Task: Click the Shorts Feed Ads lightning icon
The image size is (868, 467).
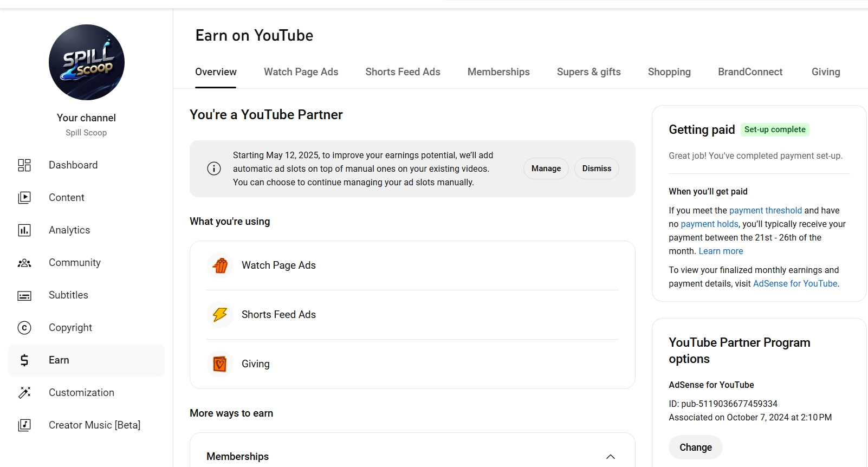Action: tap(220, 315)
